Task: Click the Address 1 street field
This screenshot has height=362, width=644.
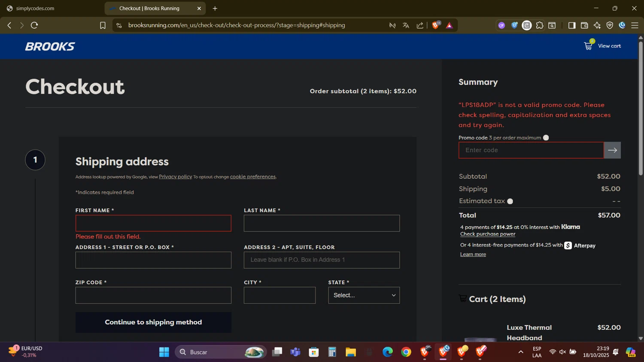Action: point(153,260)
